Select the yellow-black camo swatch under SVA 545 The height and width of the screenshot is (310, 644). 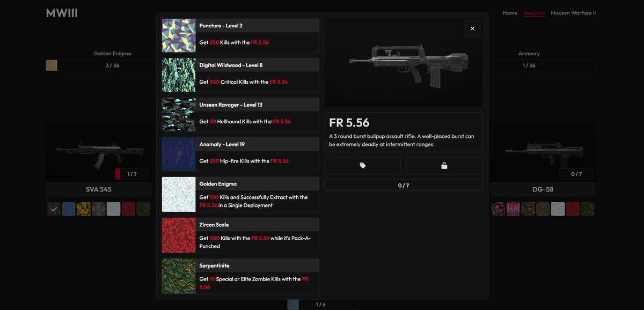(83, 209)
